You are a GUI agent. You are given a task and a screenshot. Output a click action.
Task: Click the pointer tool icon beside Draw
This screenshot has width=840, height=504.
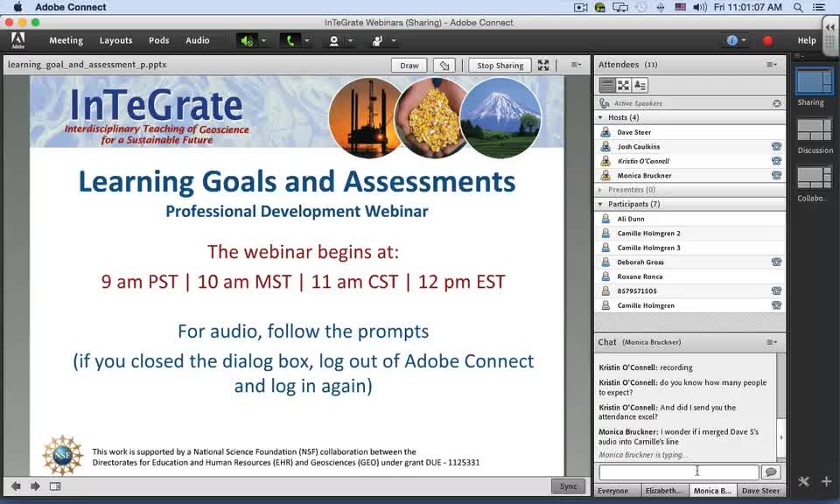click(x=444, y=65)
